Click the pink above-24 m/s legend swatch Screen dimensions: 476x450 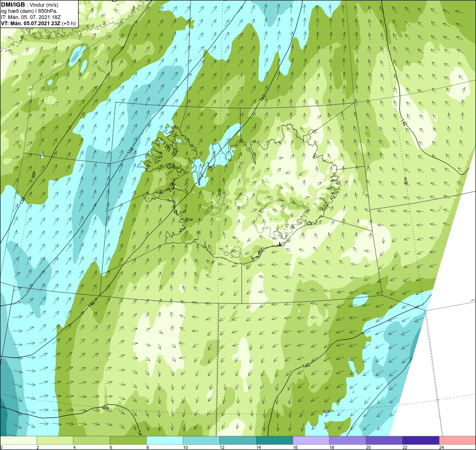(457, 440)
